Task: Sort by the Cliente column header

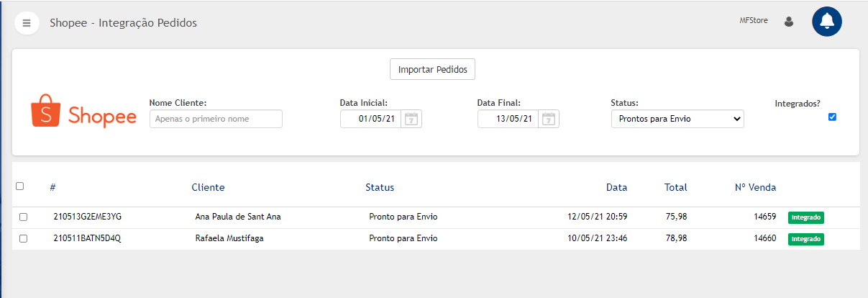Action: 208,187
